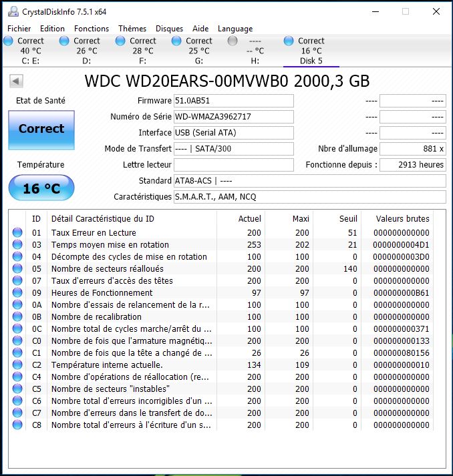This screenshot has height=476, width=453.
Task: Click the Seuil column header
Action: [x=337, y=218]
